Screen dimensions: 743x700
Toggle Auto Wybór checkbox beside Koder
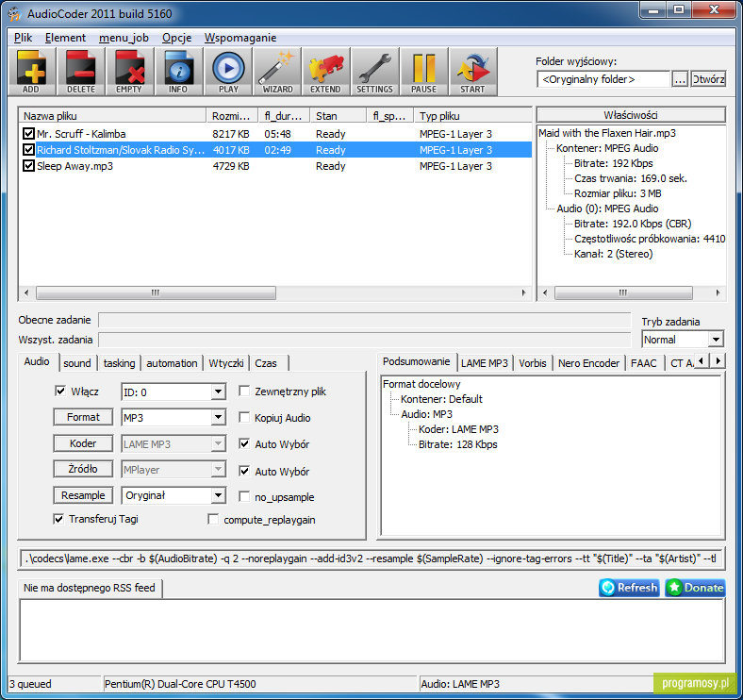click(244, 444)
